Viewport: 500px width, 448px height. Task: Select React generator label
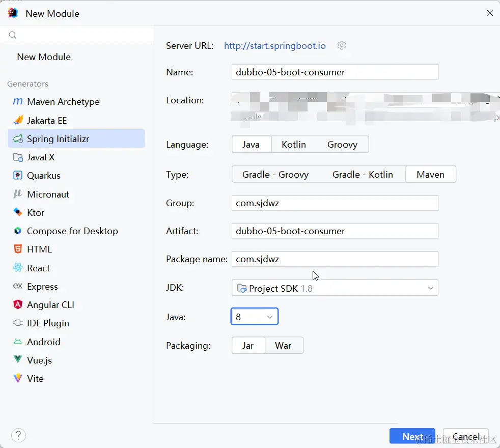coord(39,268)
